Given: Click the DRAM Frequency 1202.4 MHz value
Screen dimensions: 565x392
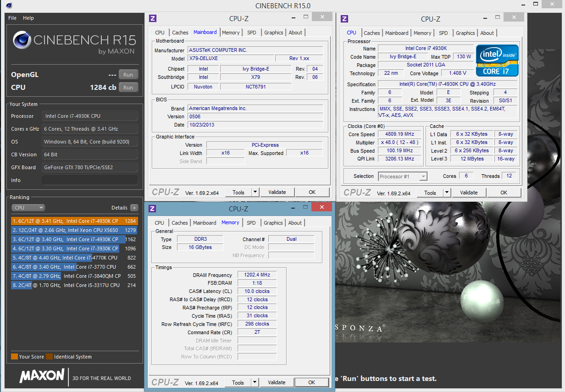Looking at the screenshot, I should (x=257, y=275).
